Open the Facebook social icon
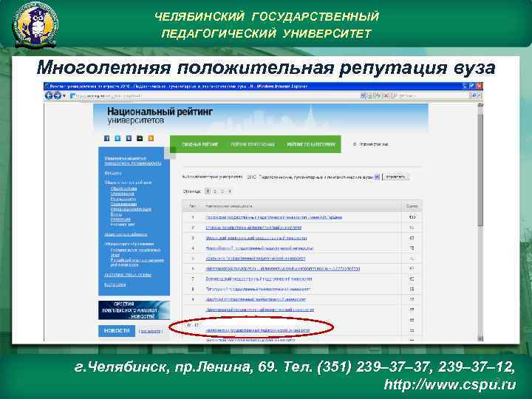Screen dimensions: 532x399 (x=106, y=138)
